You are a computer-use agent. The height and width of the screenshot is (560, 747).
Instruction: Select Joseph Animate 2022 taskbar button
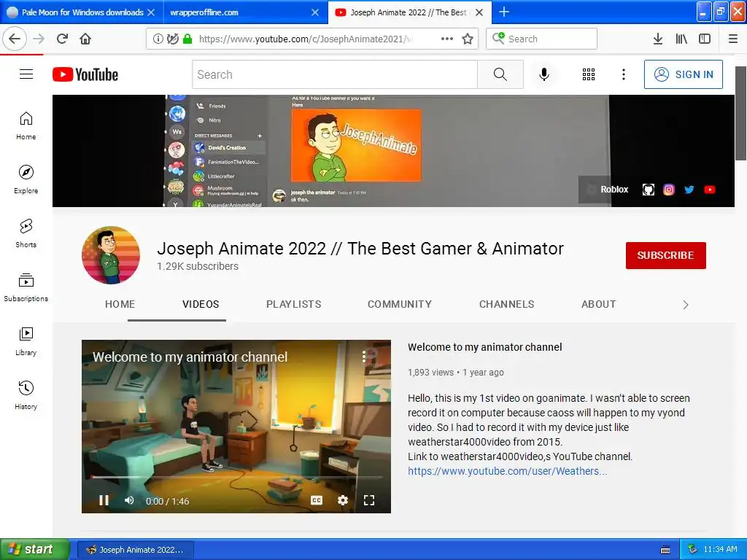coord(135,550)
